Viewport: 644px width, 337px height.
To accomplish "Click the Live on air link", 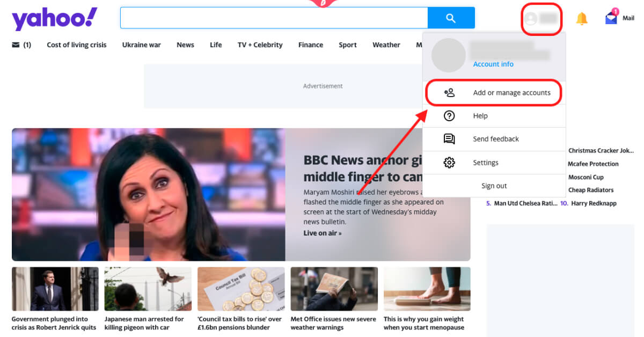I will 323,233.
